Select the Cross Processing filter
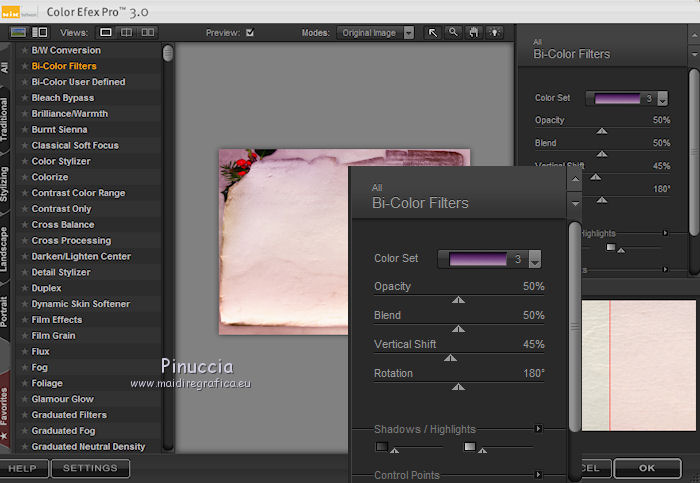Screen dimensions: 700x483 71,241
